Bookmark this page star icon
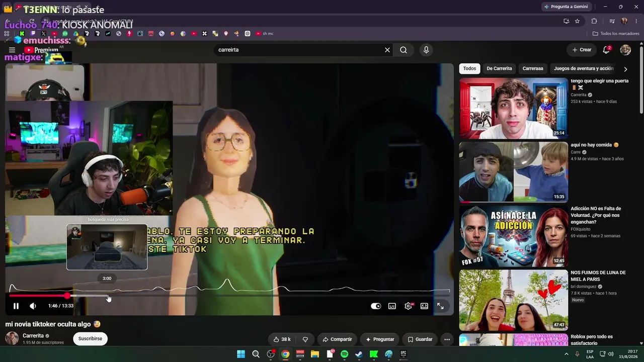The image size is (644, 362). pos(577,21)
